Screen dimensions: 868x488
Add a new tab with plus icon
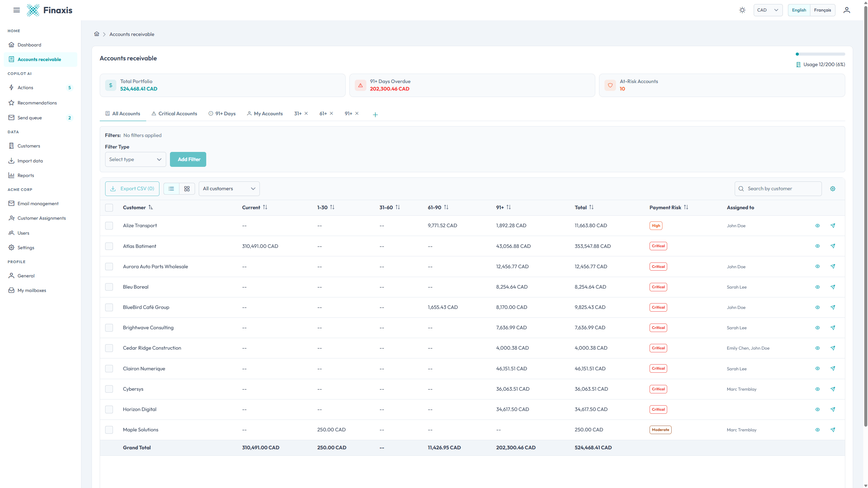[x=375, y=115]
